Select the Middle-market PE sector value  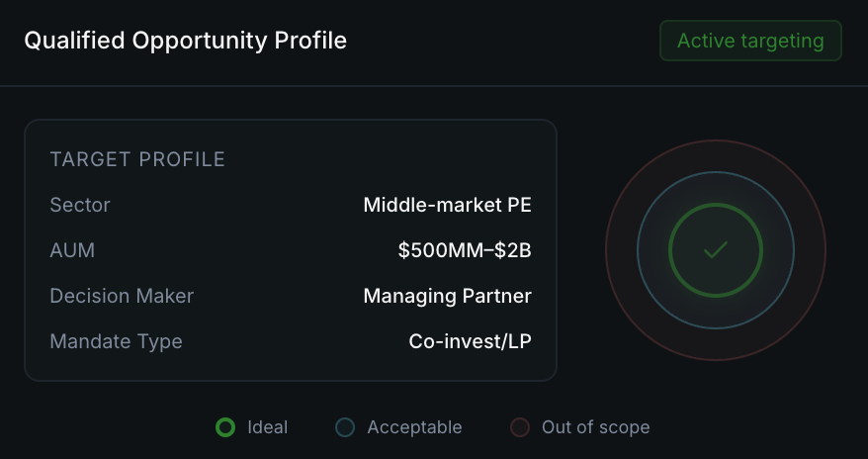(x=447, y=205)
